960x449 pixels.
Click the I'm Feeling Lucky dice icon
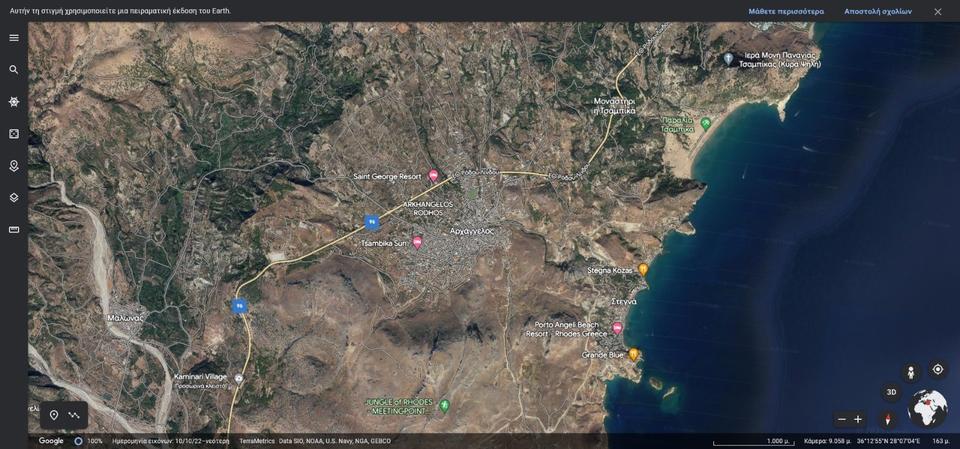click(14, 134)
